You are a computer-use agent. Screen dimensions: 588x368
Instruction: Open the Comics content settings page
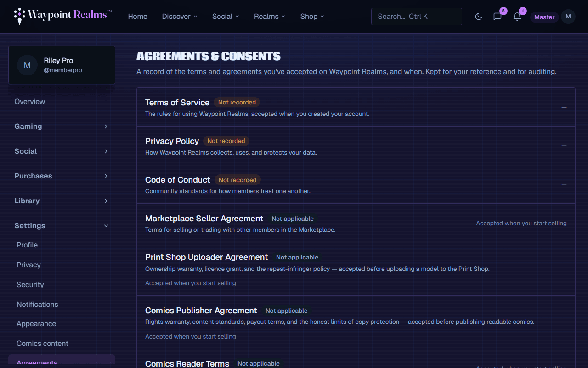tap(62, 344)
